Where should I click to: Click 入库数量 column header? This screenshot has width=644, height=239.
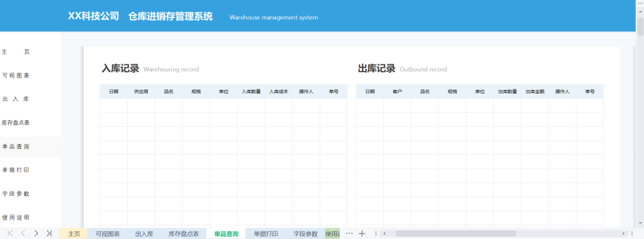click(251, 92)
